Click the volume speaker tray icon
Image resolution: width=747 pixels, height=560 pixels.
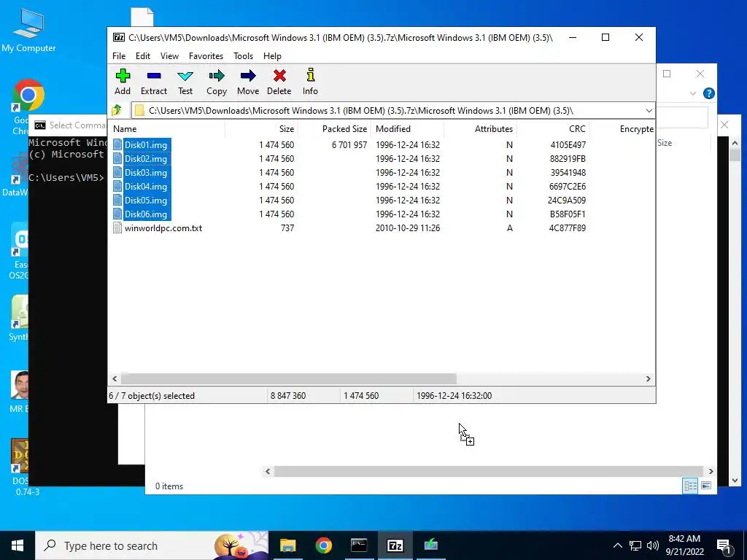click(x=653, y=545)
